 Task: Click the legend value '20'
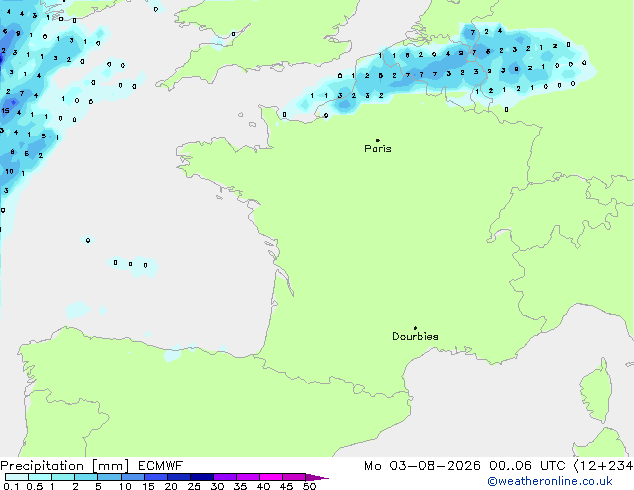click(171, 486)
